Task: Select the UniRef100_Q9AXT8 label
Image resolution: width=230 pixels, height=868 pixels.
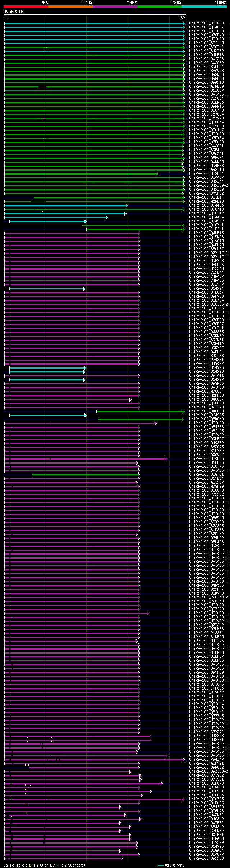Action: click(206, 83)
